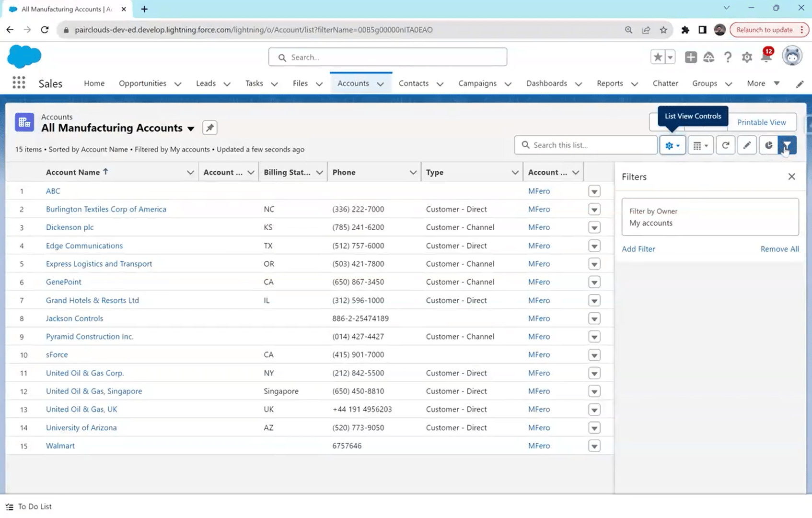Click the Add Filter link
The height and width of the screenshot is (518, 812).
638,249
